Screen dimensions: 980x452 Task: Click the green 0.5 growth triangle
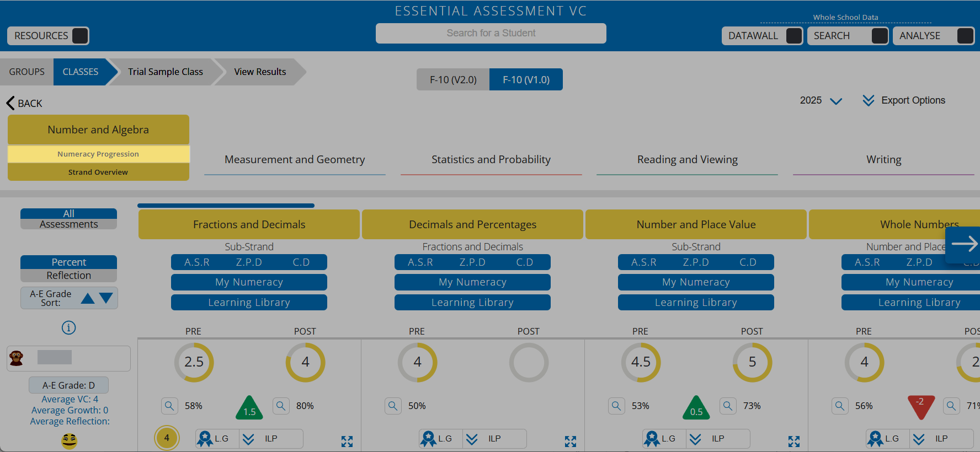(x=696, y=408)
